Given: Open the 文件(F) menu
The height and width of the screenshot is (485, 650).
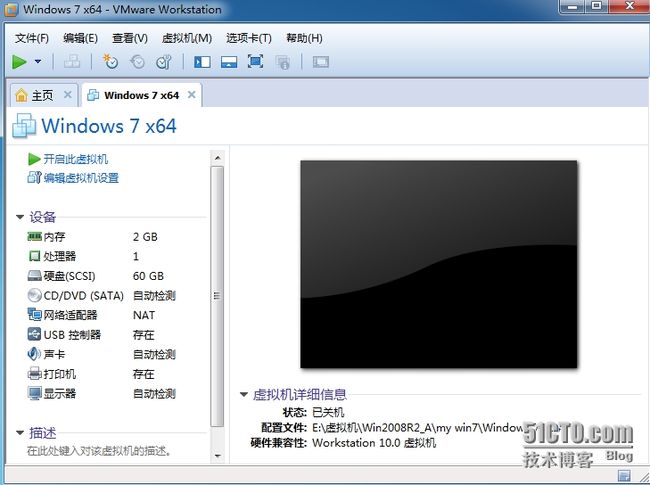Looking at the screenshot, I should point(32,38).
